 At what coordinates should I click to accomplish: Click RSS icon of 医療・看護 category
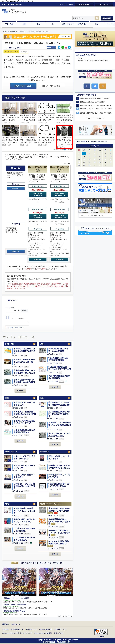[x=34, y=344]
